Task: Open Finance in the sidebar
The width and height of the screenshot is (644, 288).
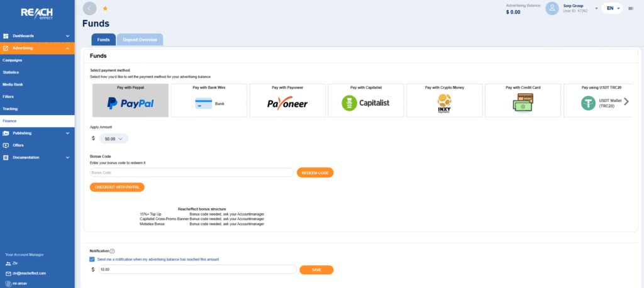Action: (37, 121)
